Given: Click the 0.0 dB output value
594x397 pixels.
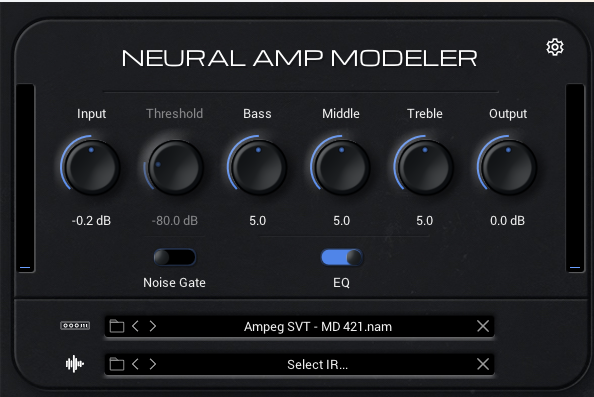Looking at the screenshot, I should [508, 220].
